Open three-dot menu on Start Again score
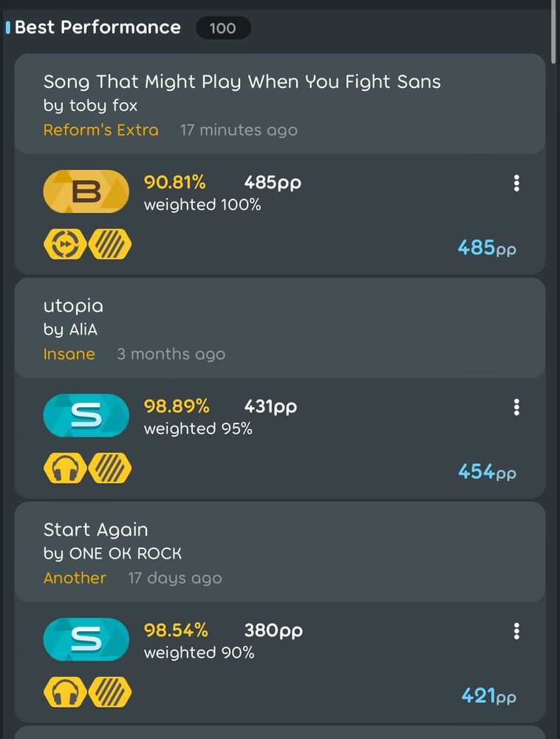 (x=516, y=630)
